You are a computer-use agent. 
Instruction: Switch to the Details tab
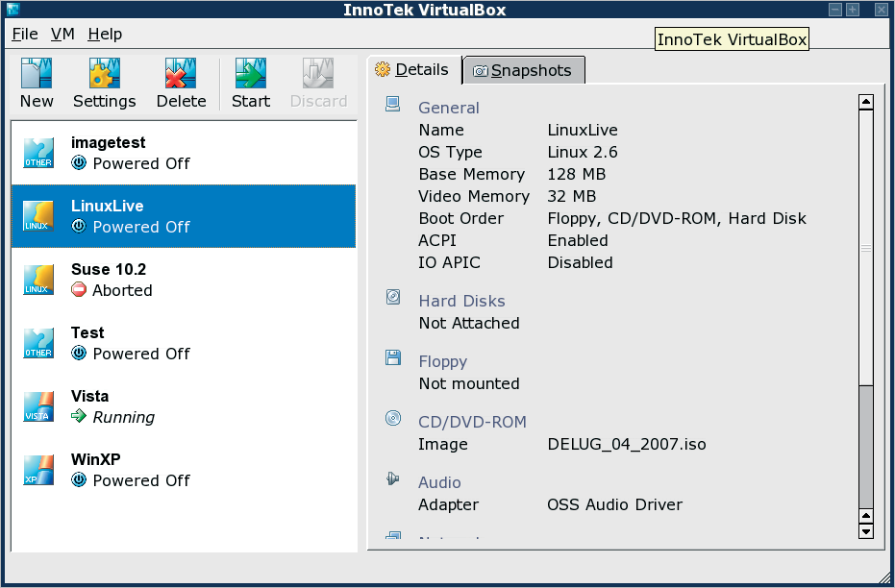tap(413, 69)
